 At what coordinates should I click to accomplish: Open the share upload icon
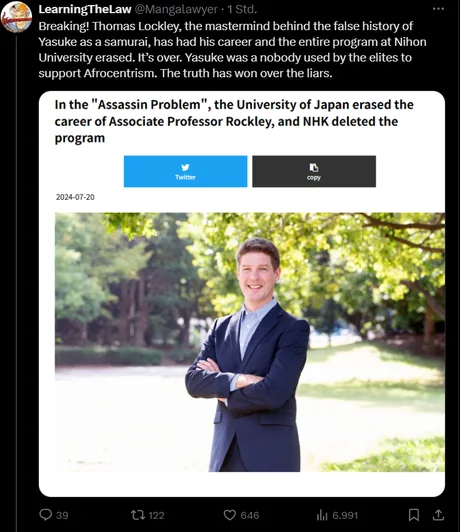438,515
